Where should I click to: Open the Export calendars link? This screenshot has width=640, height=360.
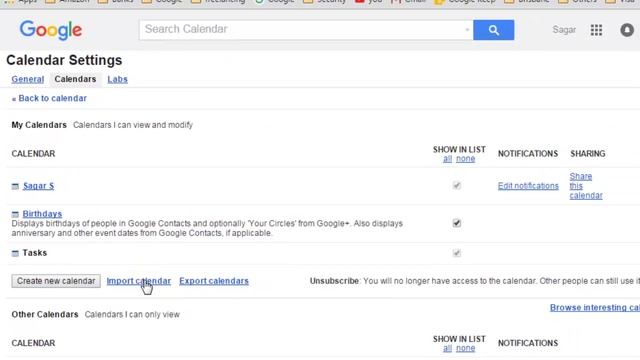coord(214,281)
